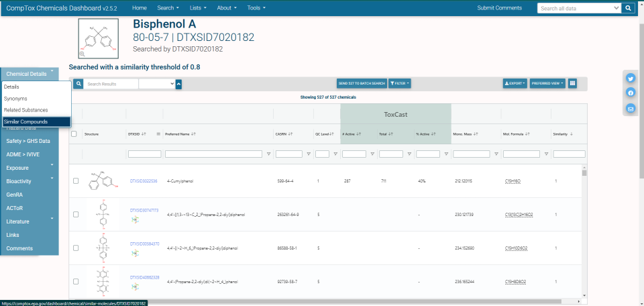Click the 4-Cumylphenol structure thumbnail
644x306 pixels.
click(x=104, y=181)
